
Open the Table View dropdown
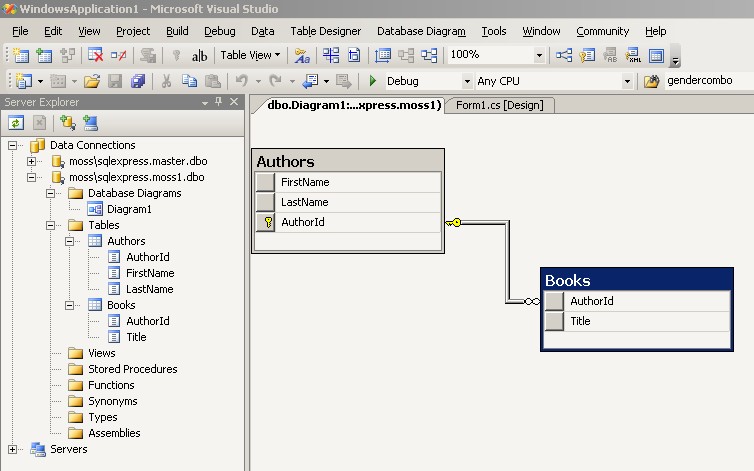click(x=251, y=55)
